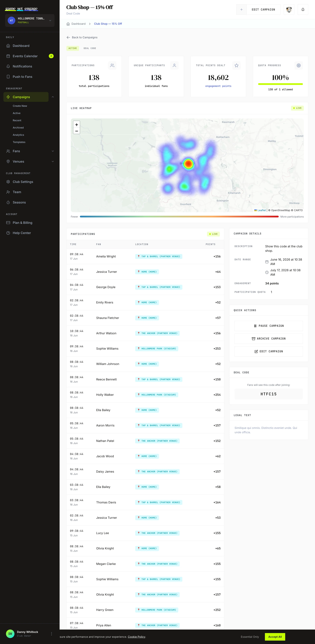Select the Campaigns lightning icon

[8, 97]
